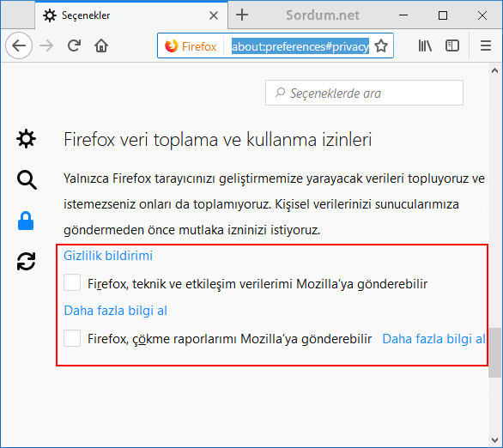This screenshot has height=448, width=503.
Task: Open the hamburger application menu
Action: click(486, 45)
